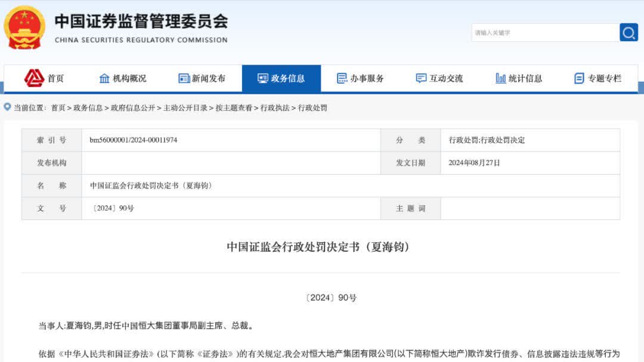Focus the 请输入关键字 search field
The width and height of the screenshot is (644, 362).
pos(544,33)
